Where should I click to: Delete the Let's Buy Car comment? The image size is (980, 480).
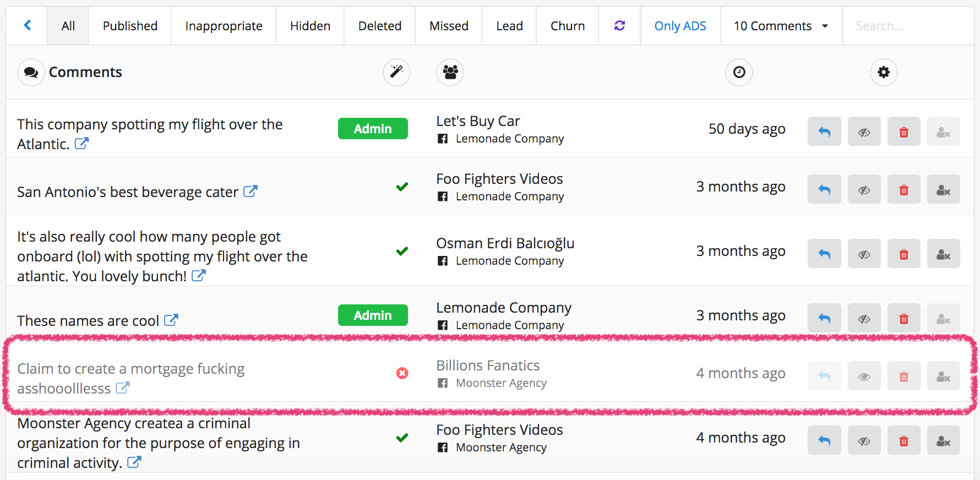(904, 132)
